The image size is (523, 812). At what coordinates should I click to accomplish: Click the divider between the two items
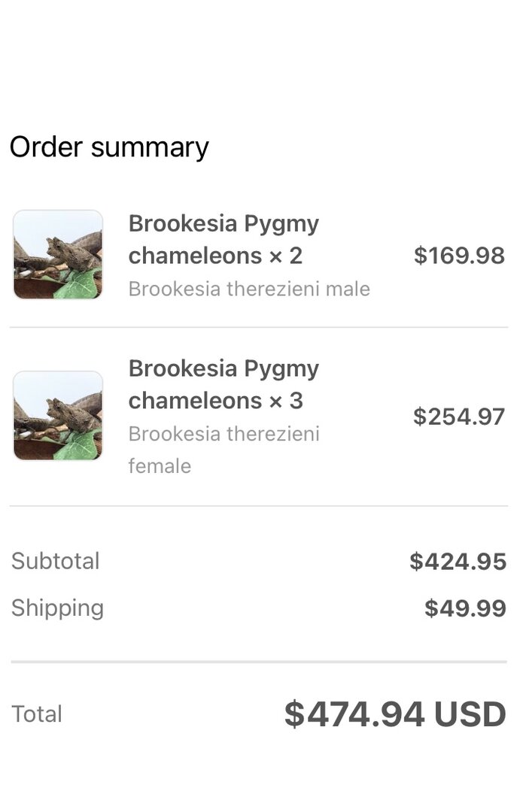click(259, 327)
